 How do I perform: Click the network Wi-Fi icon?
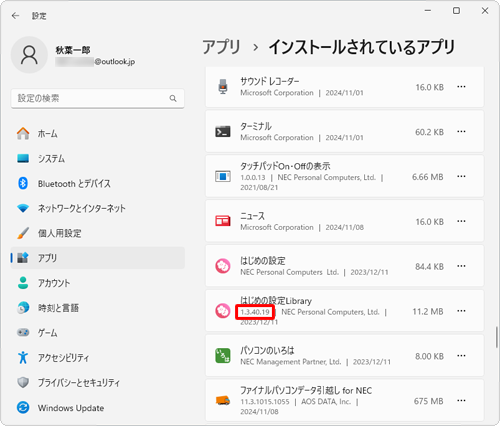coord(23,208)
